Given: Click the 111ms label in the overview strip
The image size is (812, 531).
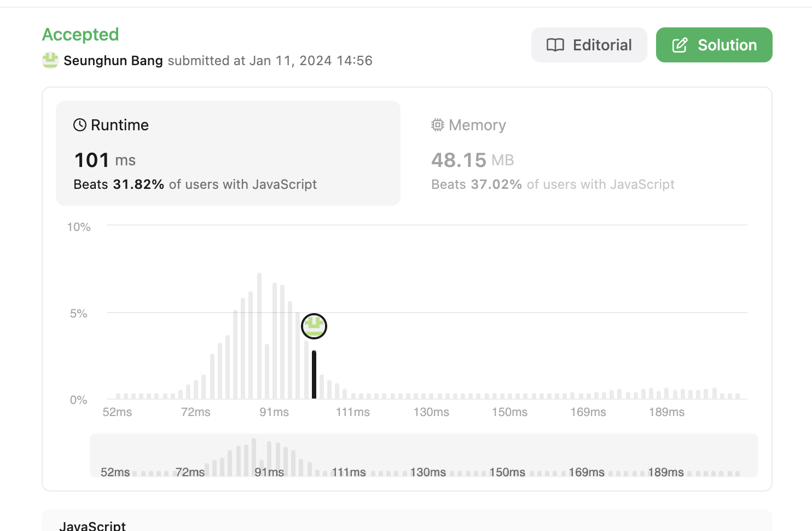Looking at the screenshot, I should pos(349,472).
